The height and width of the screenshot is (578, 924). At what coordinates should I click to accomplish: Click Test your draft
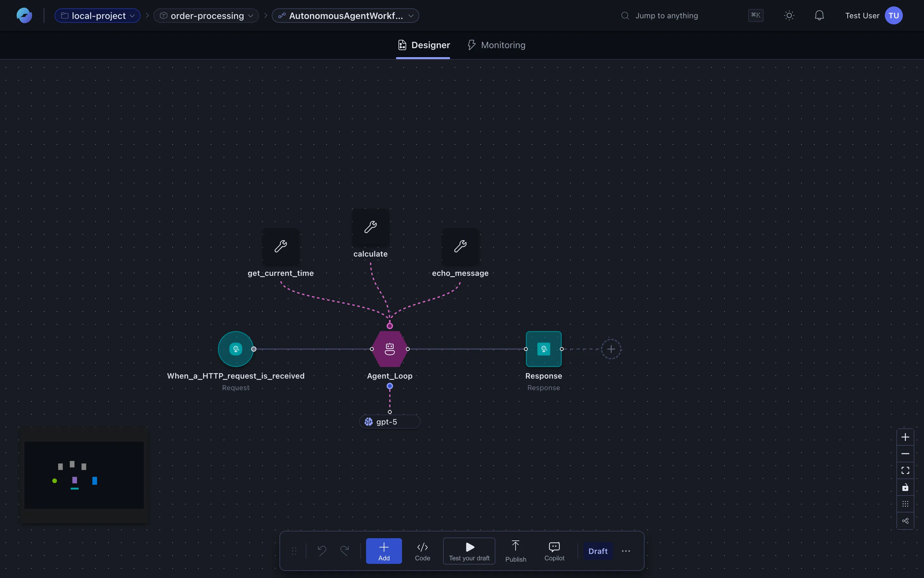click(469, 551)
